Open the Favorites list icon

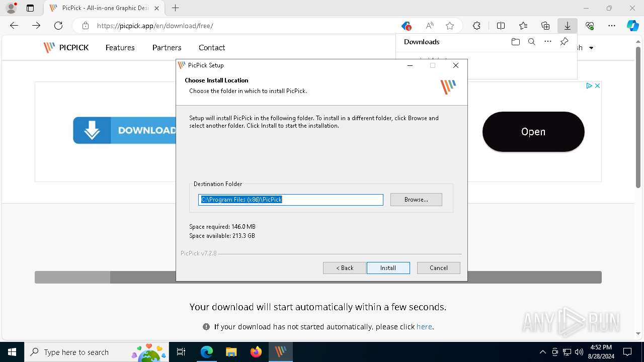(523, 26)
